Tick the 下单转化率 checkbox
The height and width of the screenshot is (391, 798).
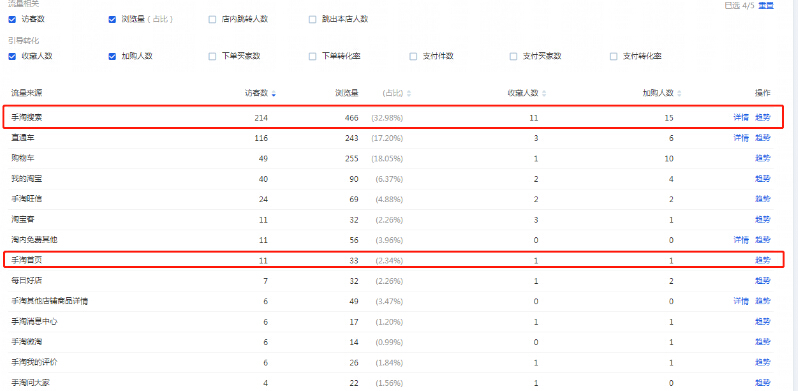coord(312,57)
